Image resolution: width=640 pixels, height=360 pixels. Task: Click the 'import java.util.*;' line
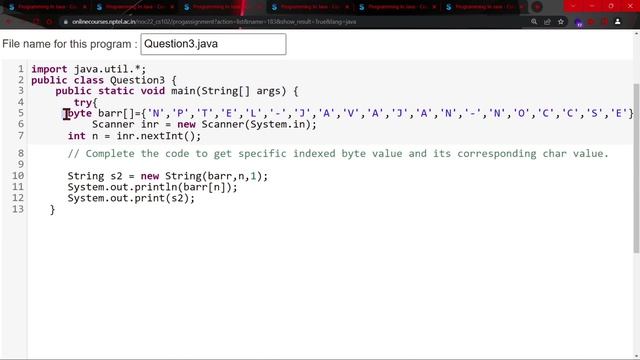coord(89,69)
